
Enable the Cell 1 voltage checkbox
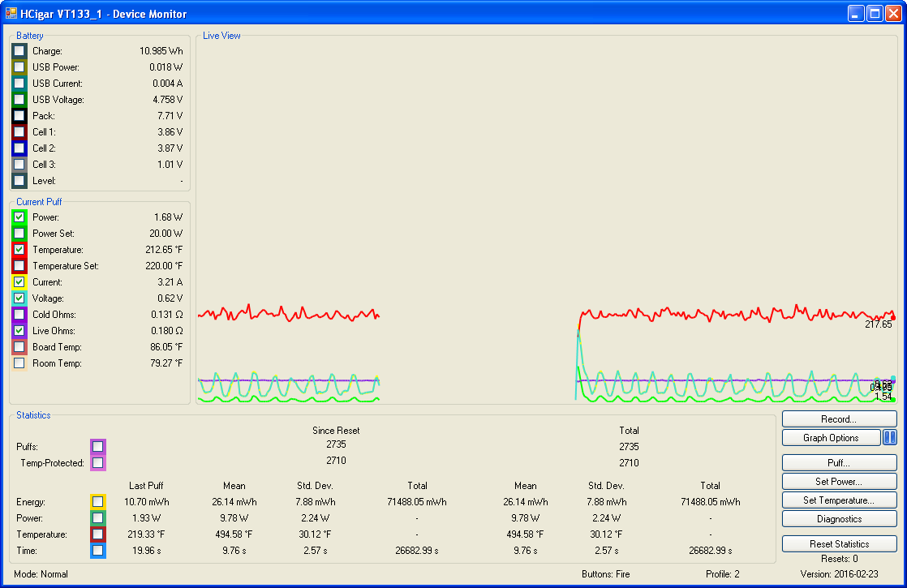[x=19, y=132]
